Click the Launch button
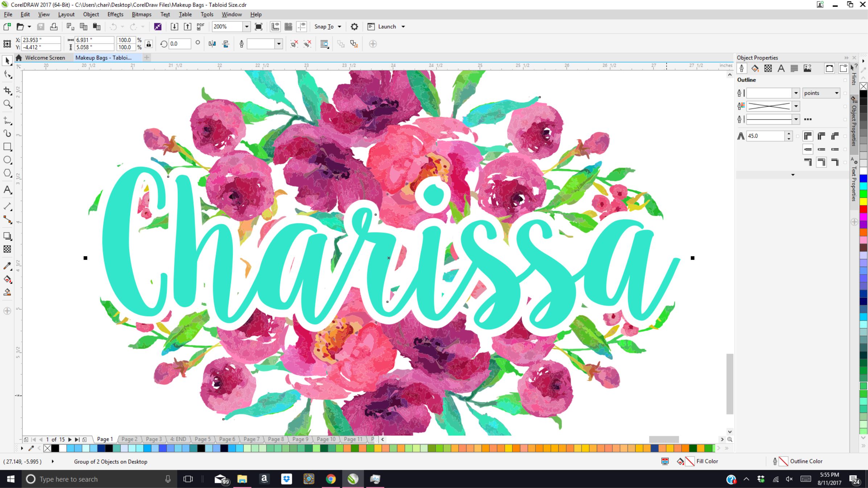The width and height of the screenshot is (868, 488). tap(382, 26)
